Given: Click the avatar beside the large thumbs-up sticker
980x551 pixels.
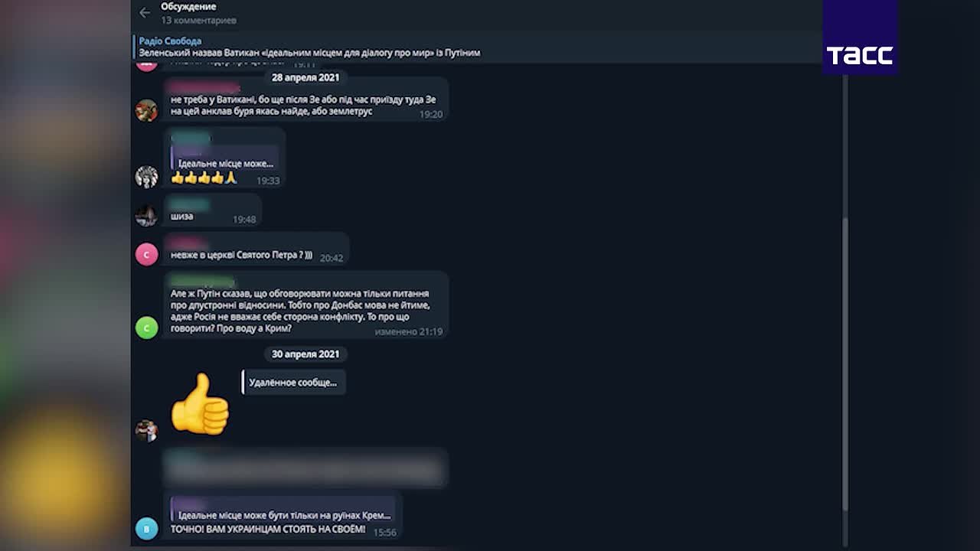Looking at the screenshot, I should click(146, 430).
